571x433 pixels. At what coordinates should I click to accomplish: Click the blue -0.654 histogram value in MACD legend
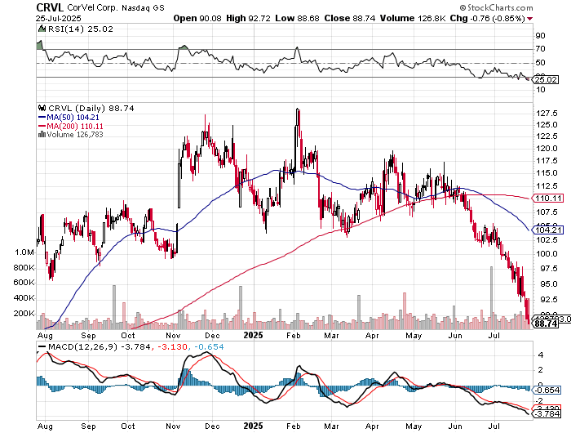[x=209, y=347]
